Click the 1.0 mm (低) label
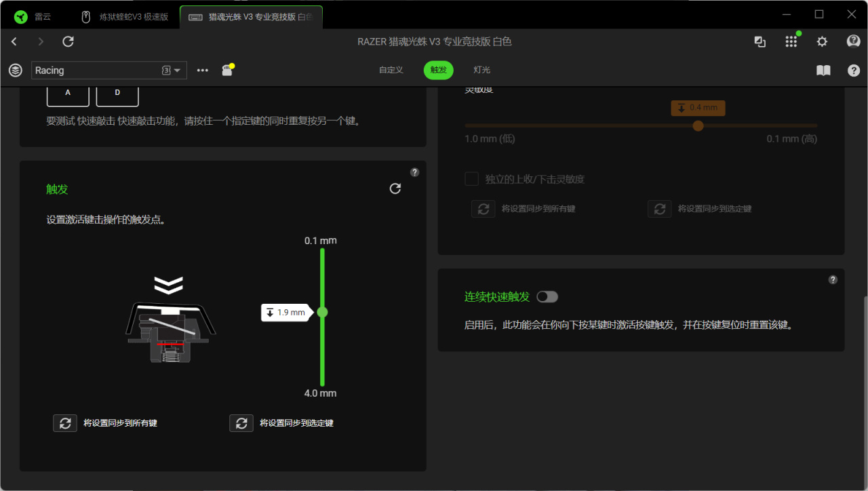The height and width of the screenshot is (491, 868). [x=490, y=139]
